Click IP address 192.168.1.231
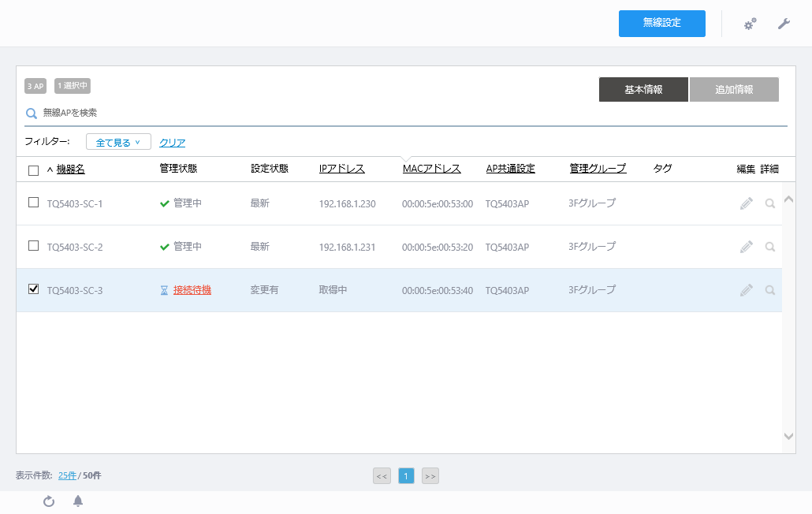 tap(347, 248)
